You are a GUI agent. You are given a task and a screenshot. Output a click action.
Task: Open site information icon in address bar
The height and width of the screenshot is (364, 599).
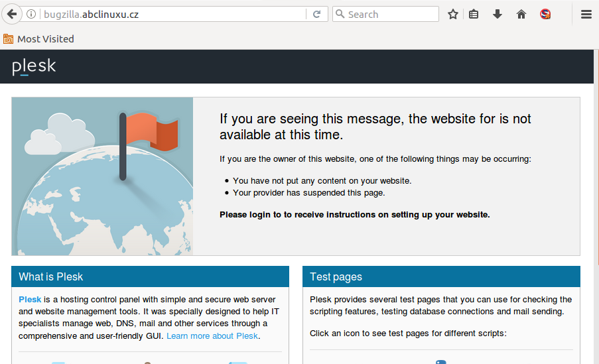(31, 14)
